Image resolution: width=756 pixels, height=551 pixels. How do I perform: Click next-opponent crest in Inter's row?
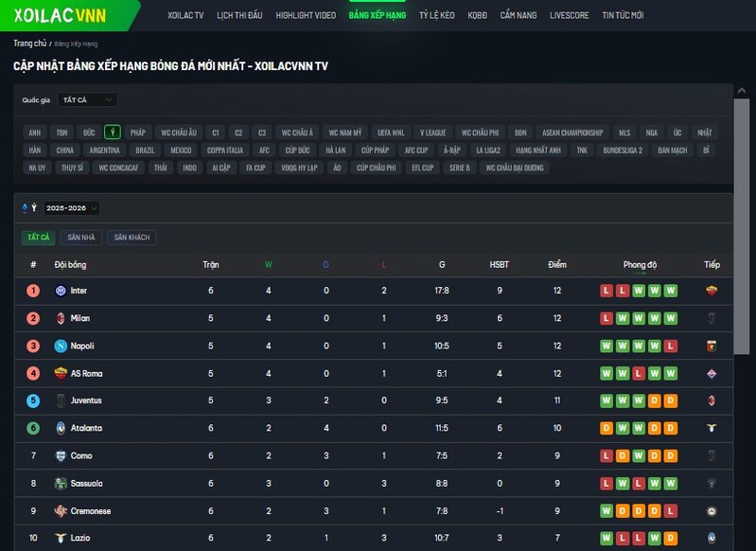pos(712,291)
